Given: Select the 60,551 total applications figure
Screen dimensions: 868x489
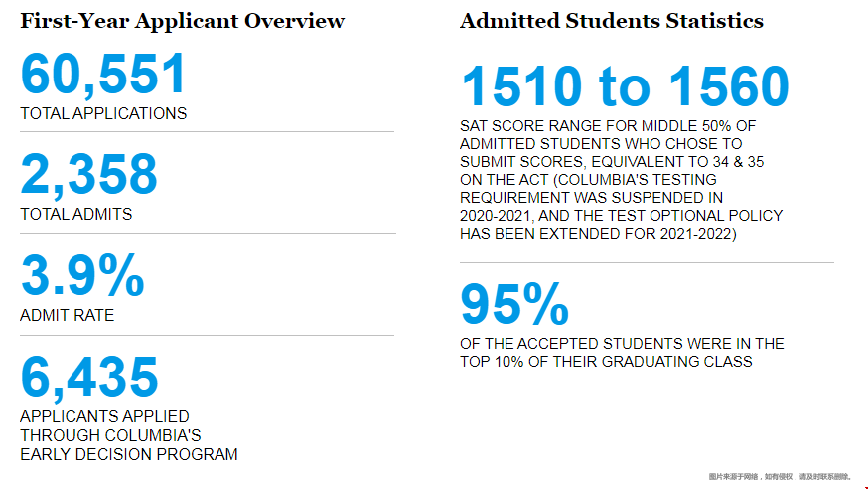Looking at the screenshot, I should [x=103, y=75].
